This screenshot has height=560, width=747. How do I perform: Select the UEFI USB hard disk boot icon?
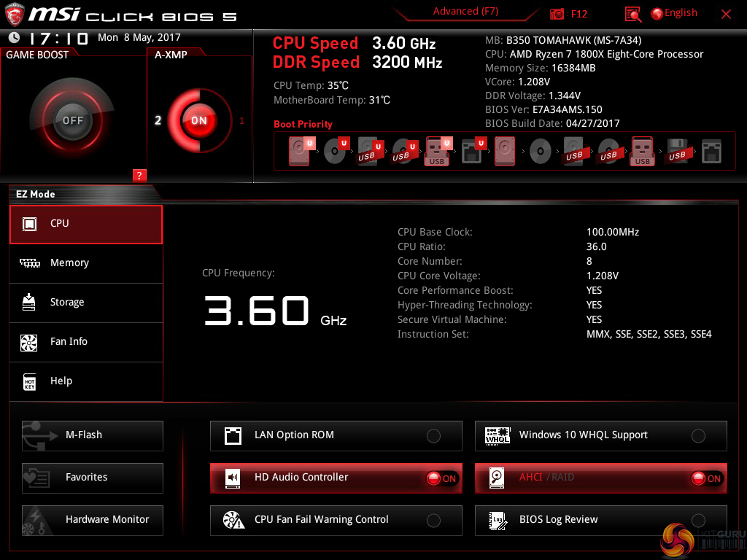pyautogui.click(x=370, y=151)
